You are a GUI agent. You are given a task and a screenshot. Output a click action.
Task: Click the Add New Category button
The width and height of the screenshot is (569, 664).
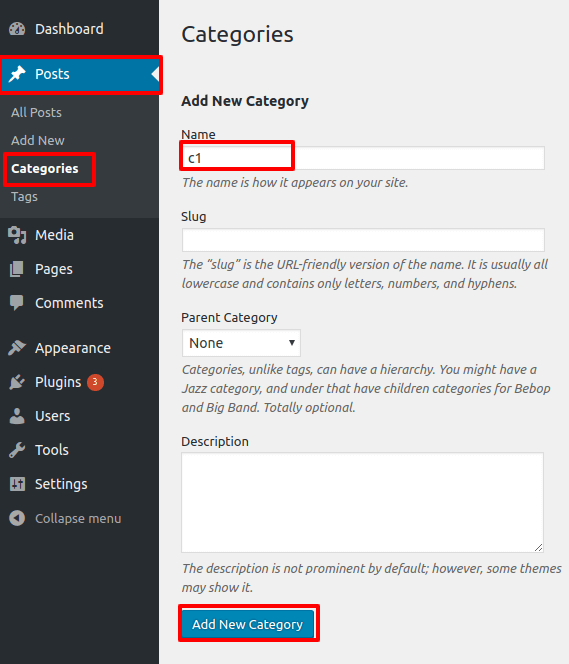pos(249,624)
